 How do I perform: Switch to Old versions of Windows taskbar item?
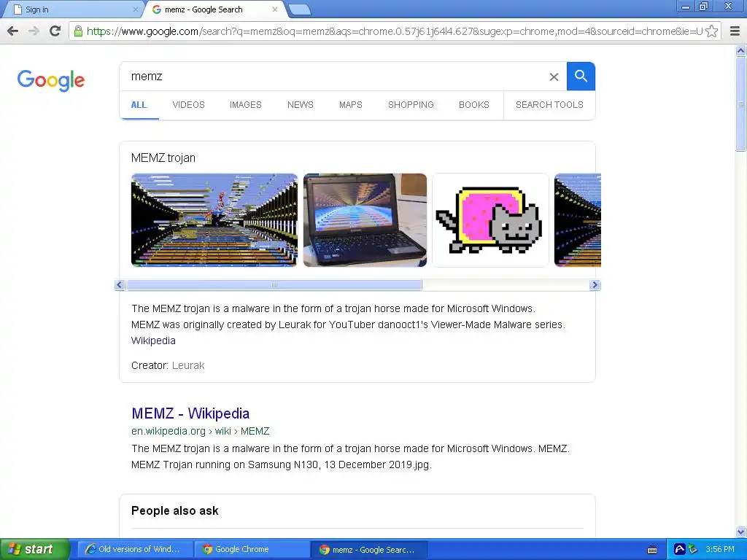click(135, 549)
